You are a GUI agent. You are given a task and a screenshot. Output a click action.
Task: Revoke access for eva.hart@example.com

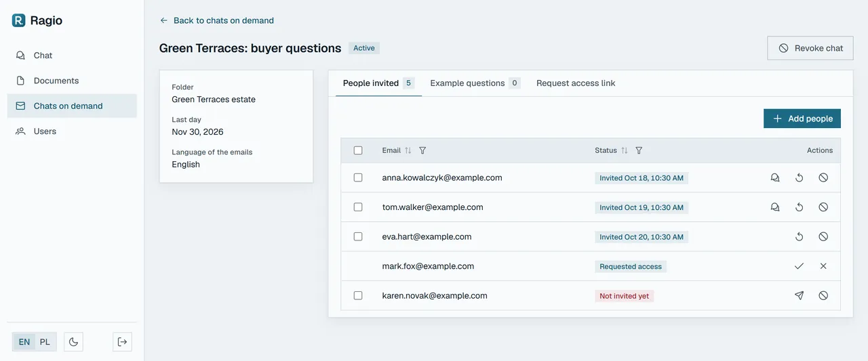tap(823, 237)
